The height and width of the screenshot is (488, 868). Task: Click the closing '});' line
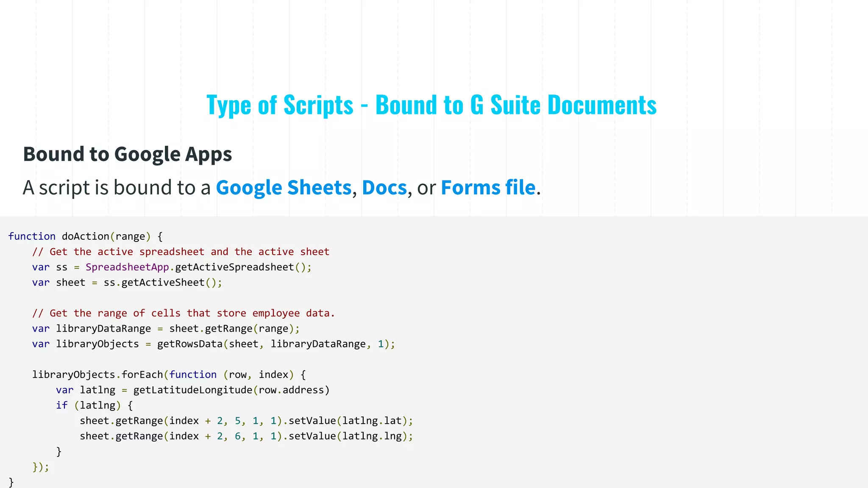[x=41, y=467]
